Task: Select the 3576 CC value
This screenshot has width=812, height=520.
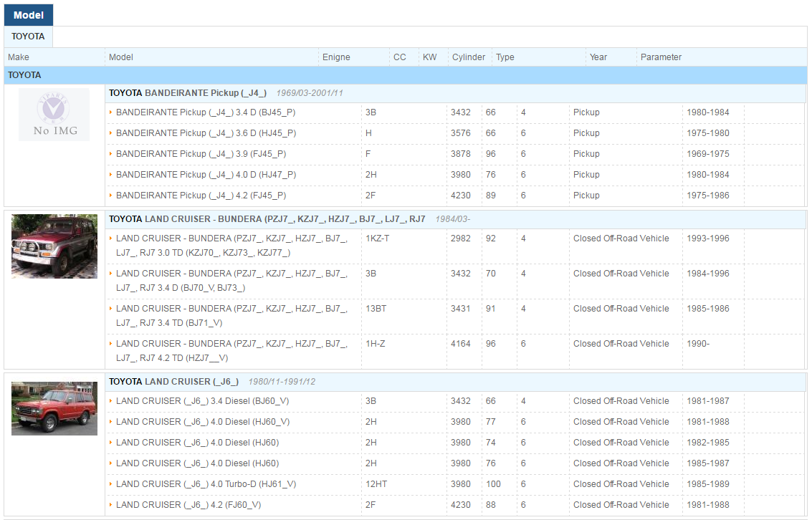Action: pos(460,133)
